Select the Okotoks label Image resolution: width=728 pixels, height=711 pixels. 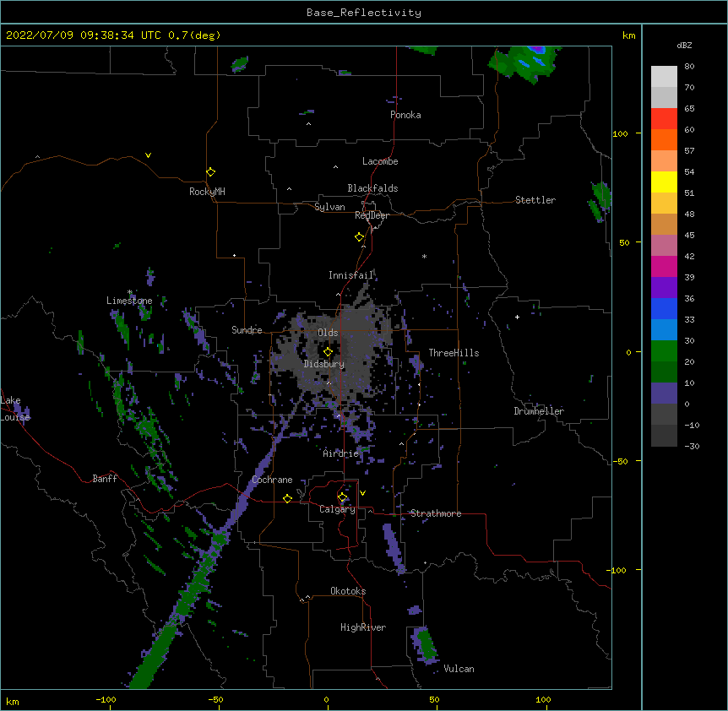[x=348, y=591]
